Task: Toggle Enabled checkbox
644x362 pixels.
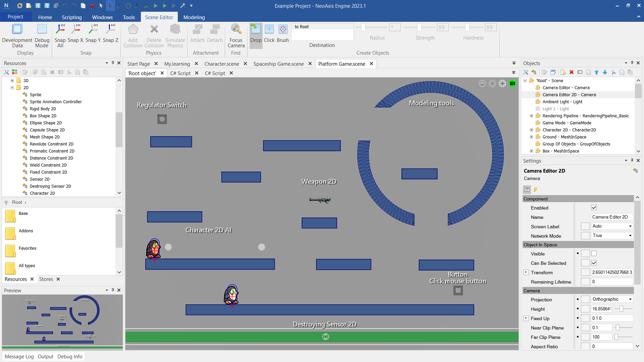Action: click(x=594, y=207)
